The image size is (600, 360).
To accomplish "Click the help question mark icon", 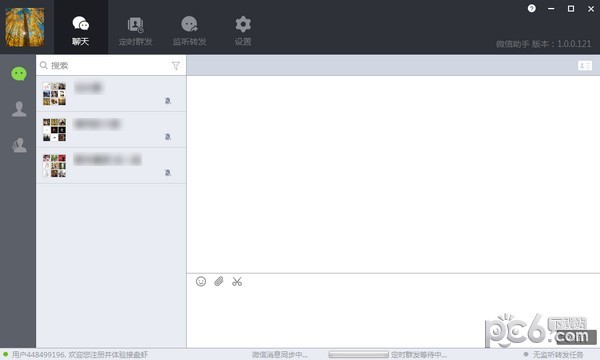I will pyautogui.click(x=532, y=8).
